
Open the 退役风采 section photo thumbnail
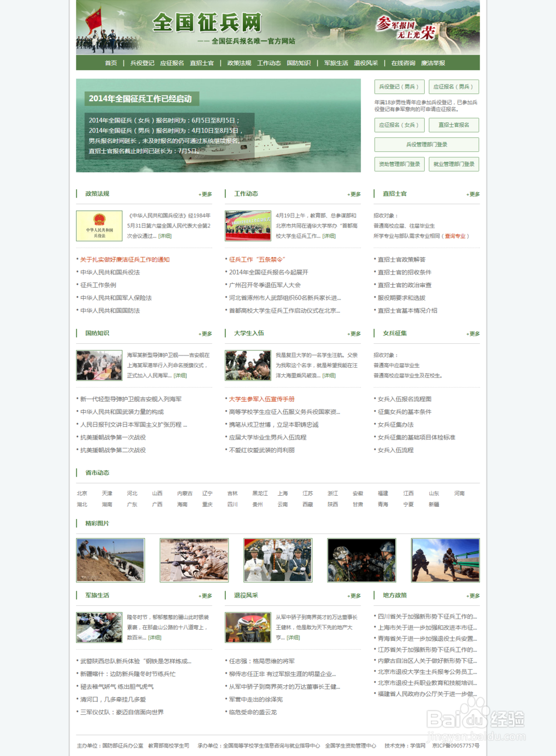click(x=248, y=627)
